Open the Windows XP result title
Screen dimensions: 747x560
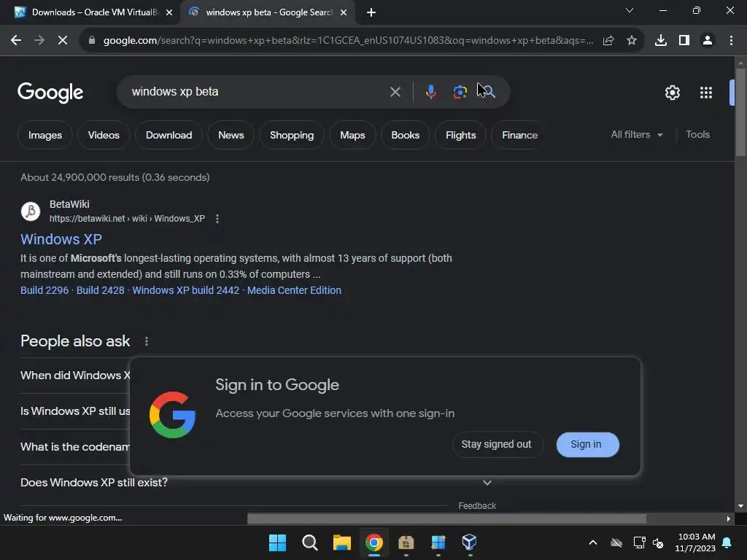coord(61,239)
